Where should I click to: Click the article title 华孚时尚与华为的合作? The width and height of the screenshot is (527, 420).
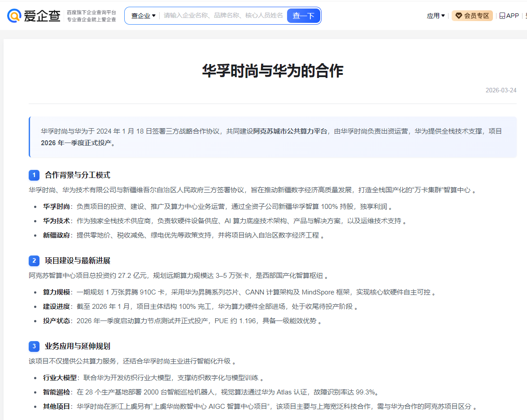pos(273,71)
